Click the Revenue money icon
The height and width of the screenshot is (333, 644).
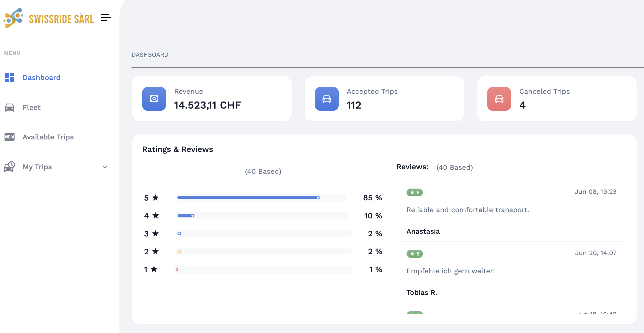(x=154, y=99)
